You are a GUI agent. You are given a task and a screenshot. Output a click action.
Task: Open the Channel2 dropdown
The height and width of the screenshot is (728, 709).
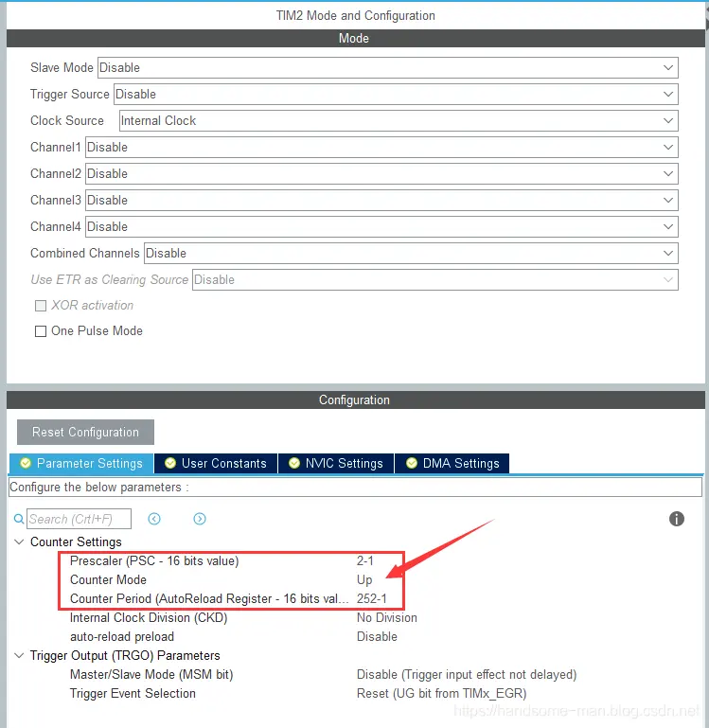pos(381,173)
